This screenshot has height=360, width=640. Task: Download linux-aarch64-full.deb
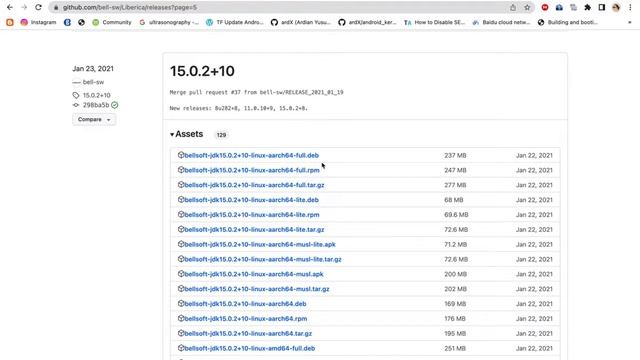pyautogui.click(x=251, y=156)
